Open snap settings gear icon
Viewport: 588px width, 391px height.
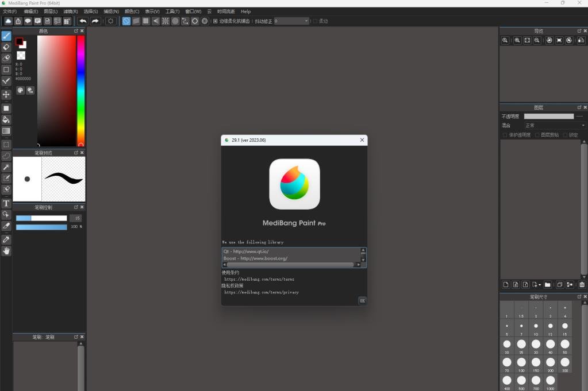[205, 21]
